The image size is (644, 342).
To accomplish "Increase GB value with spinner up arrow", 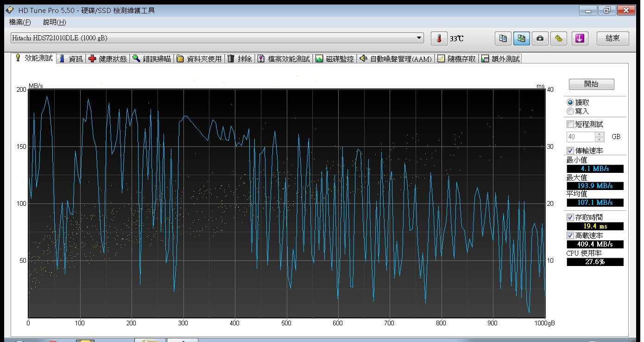I will click(600, 134).
